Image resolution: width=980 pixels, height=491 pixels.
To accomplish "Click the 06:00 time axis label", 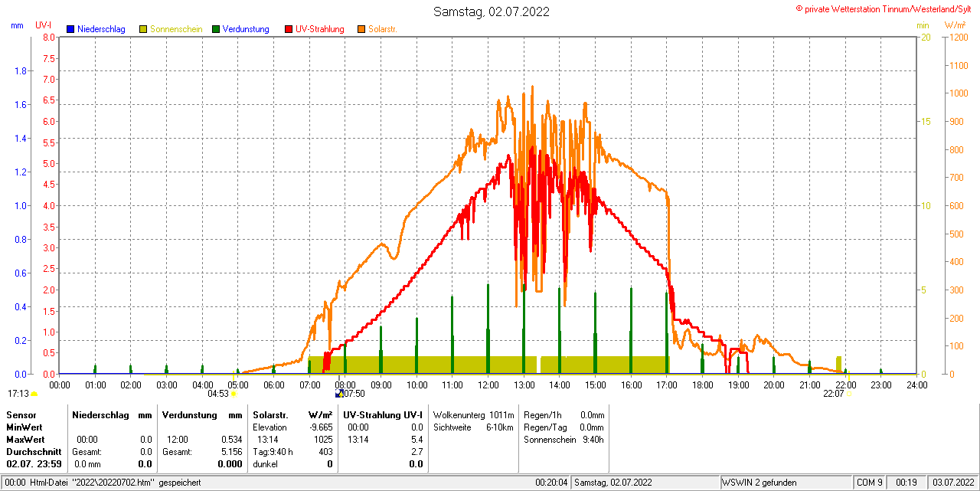I will point(274,385).
